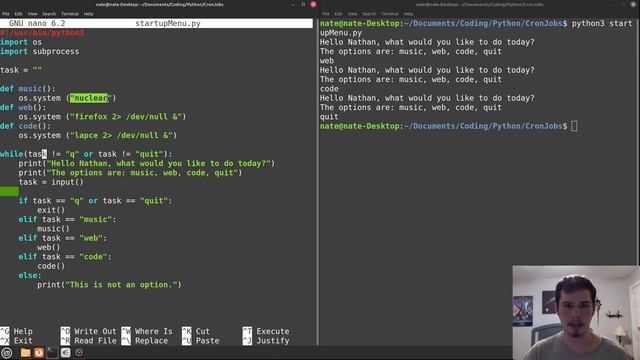Click the "import subprocess" line in nano
This screenshot has width=640, height=360.
[x=40, y=51]
